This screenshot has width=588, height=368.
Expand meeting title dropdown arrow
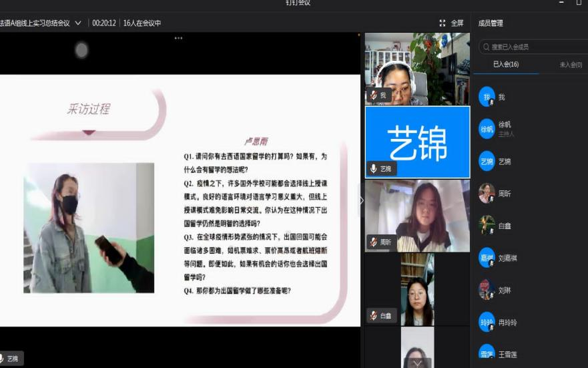tap(78, 23)
